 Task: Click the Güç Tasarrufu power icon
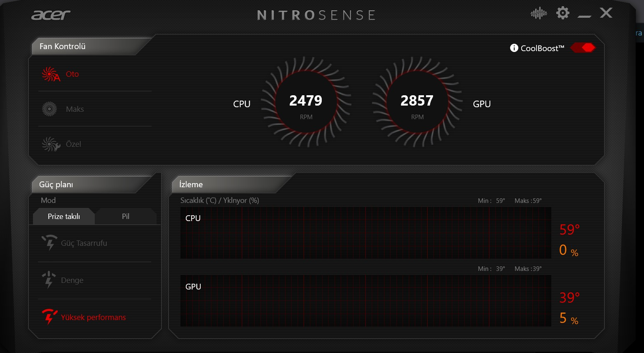pyautogui.click(x=49, y=242)
